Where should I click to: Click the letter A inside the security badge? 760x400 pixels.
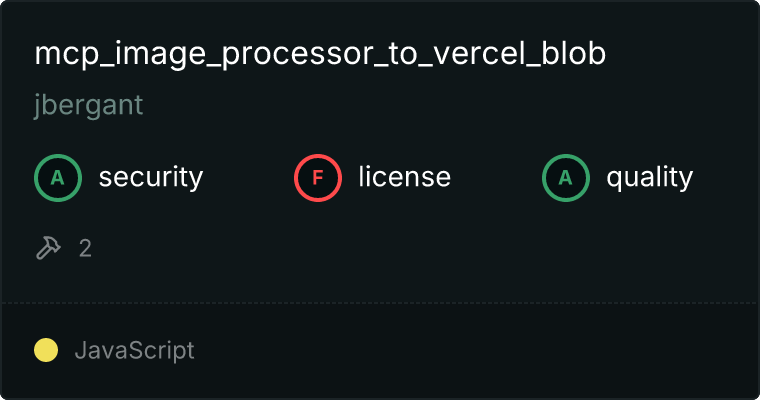coord(58,178)
